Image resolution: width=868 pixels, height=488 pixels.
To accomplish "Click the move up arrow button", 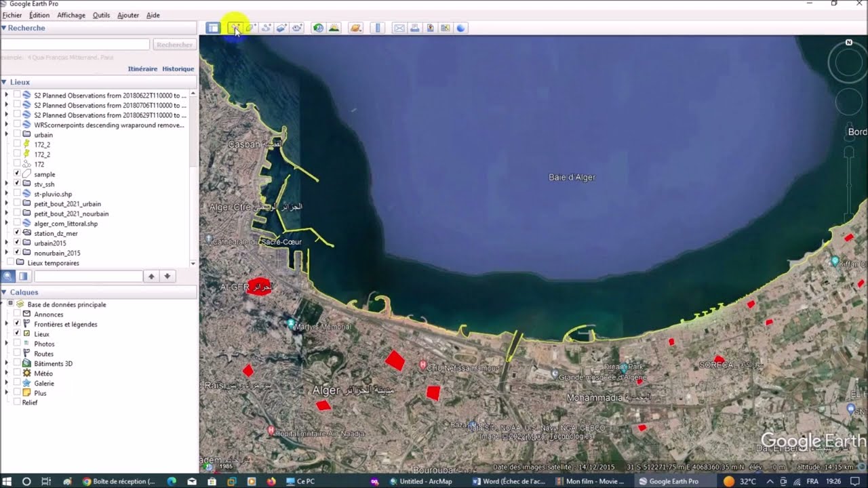I will click(x=151, y=276).
